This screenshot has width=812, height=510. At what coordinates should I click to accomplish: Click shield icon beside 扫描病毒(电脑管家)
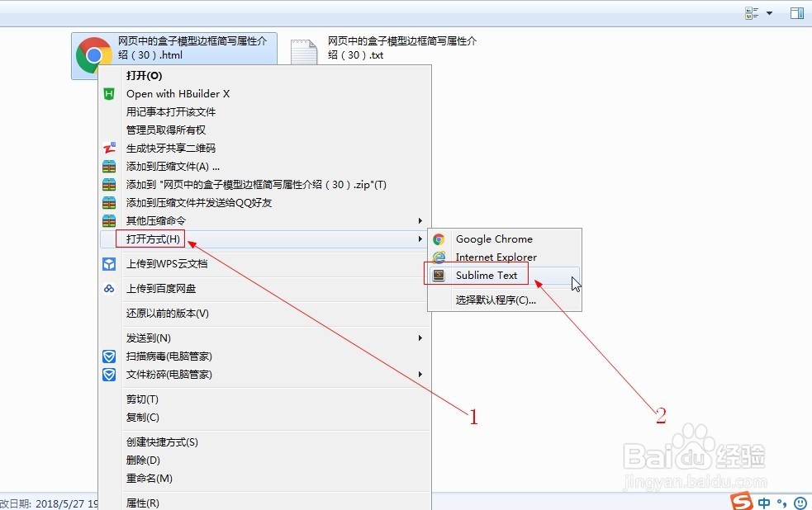click(x=109, y=357)
